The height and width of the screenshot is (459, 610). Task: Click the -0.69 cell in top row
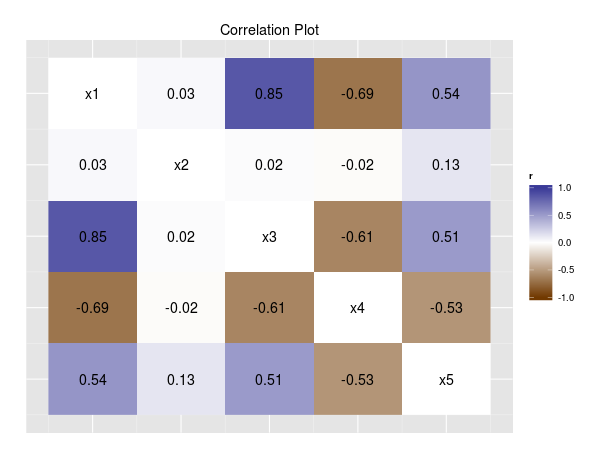click(358, 94)
